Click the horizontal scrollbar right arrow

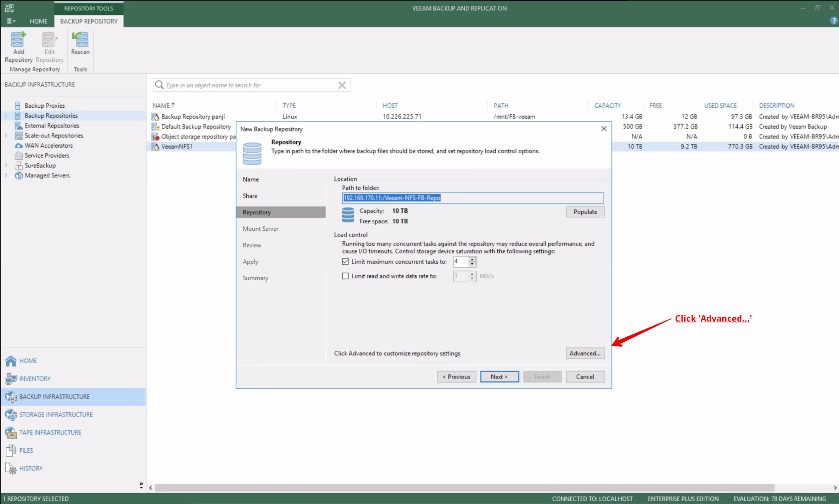[835, 488]
